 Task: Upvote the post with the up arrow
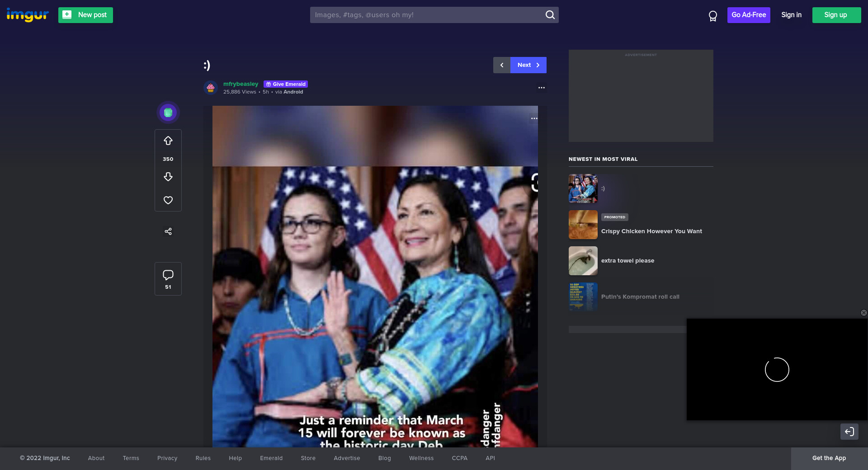pyautogui.click(x=168, y=141)
